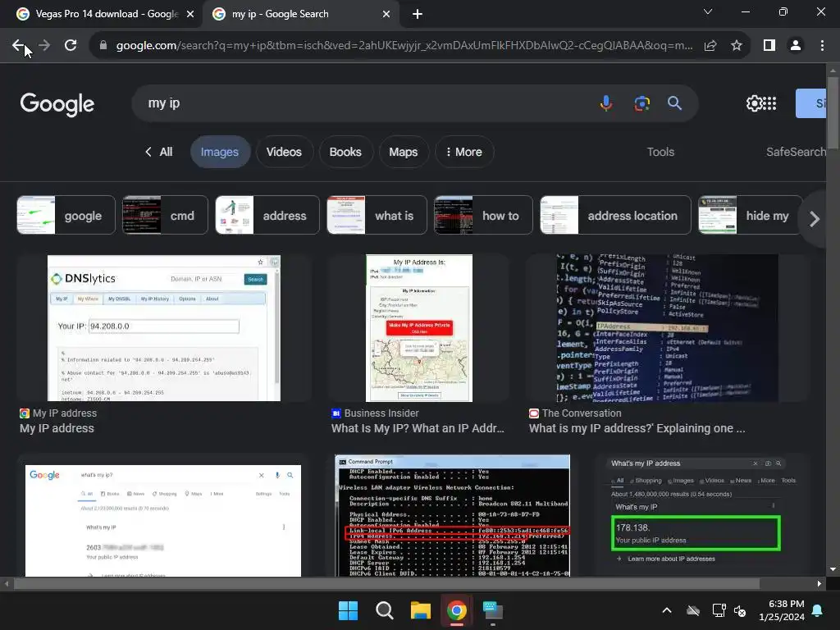Open the 178.138 public IP image

696,517
